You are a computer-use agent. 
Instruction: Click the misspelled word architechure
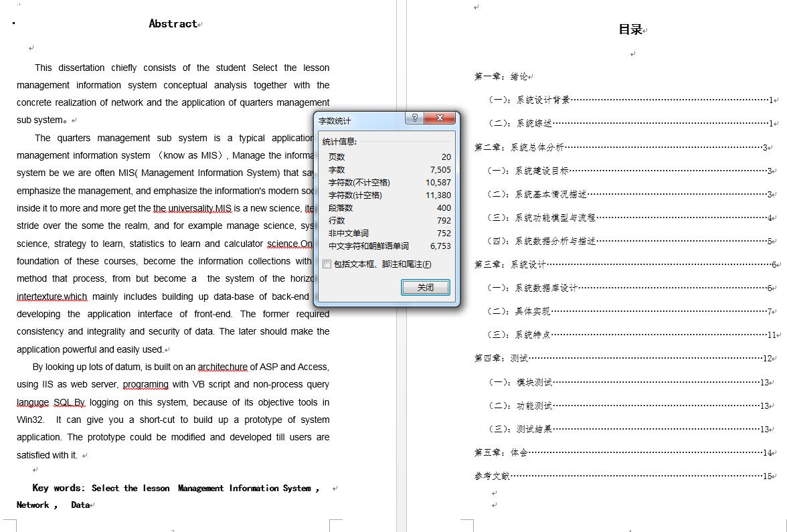tap(222, 367)
